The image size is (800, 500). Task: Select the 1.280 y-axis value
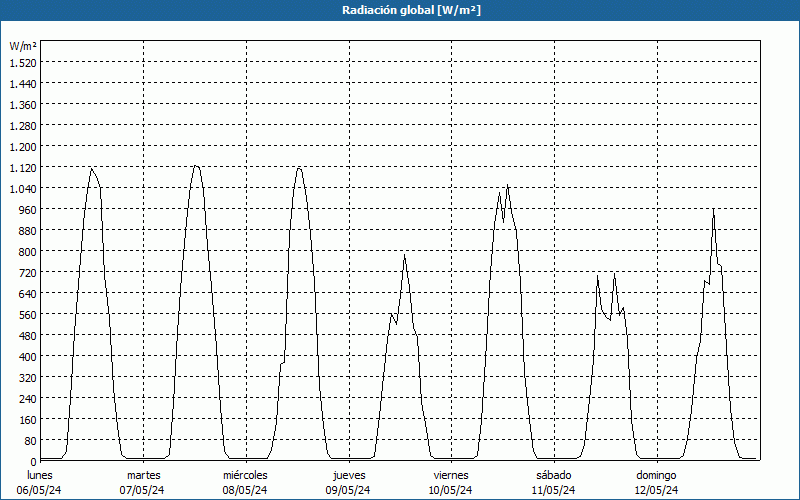[x=23, y=126]
